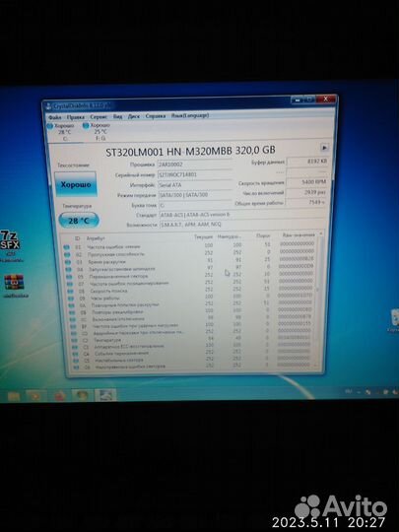Image resolution: width=399 pixels, height=532 pixels.
Task: Click the Текущее column header
Action: [203, 236]
